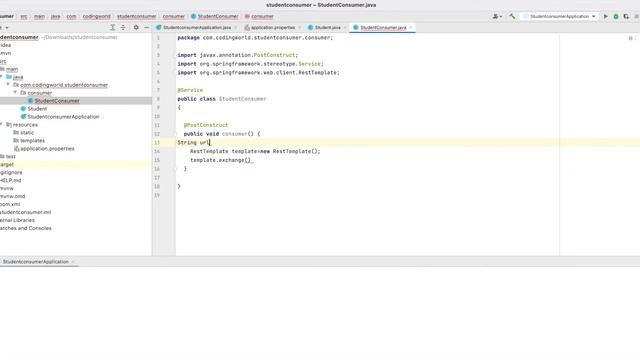Select Scratches and Consoles node
Image resolution: width=640 pixels, height=360 pixels.
click(x=26, y=228)
